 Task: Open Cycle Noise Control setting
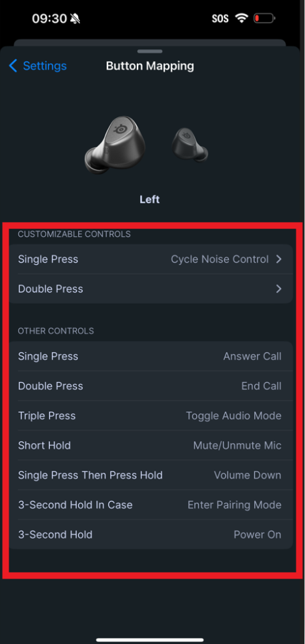[x=220, y=259]
